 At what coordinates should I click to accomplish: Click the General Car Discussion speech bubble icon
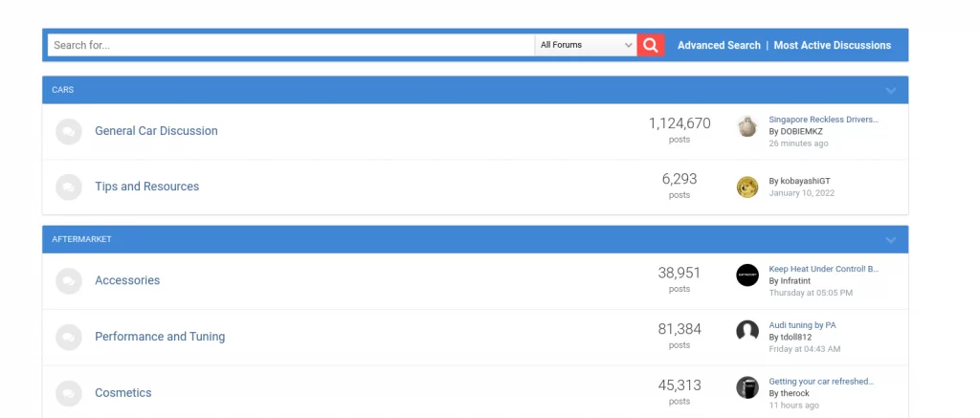[69, 132]
